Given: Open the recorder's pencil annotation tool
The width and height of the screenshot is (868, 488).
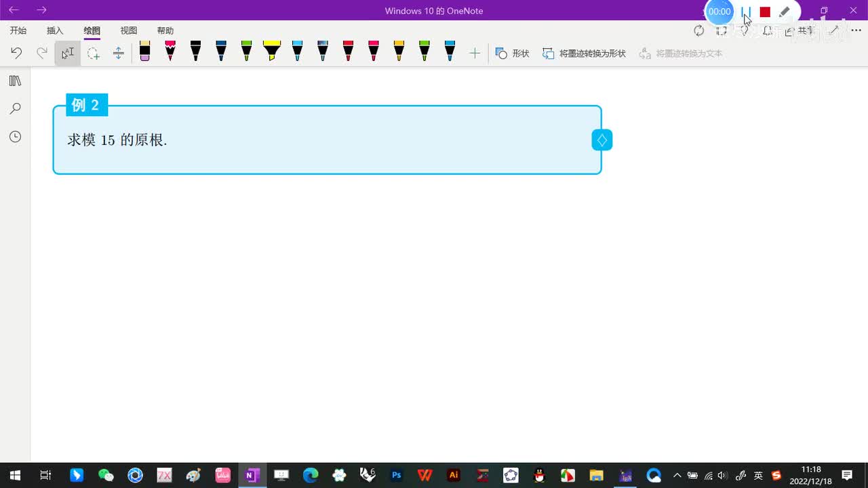Looking at the screenshot, I should click(x=785, y=12).
